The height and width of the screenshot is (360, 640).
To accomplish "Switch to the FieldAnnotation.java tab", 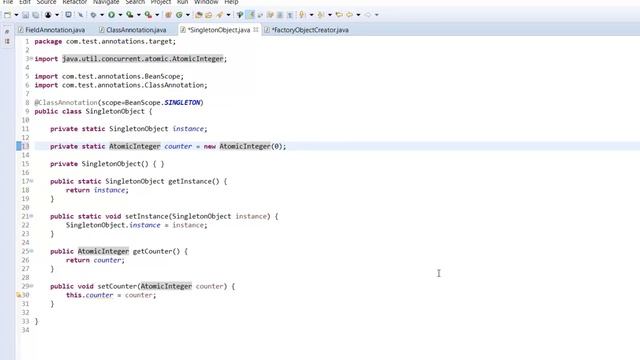I will tap(51, 30).
